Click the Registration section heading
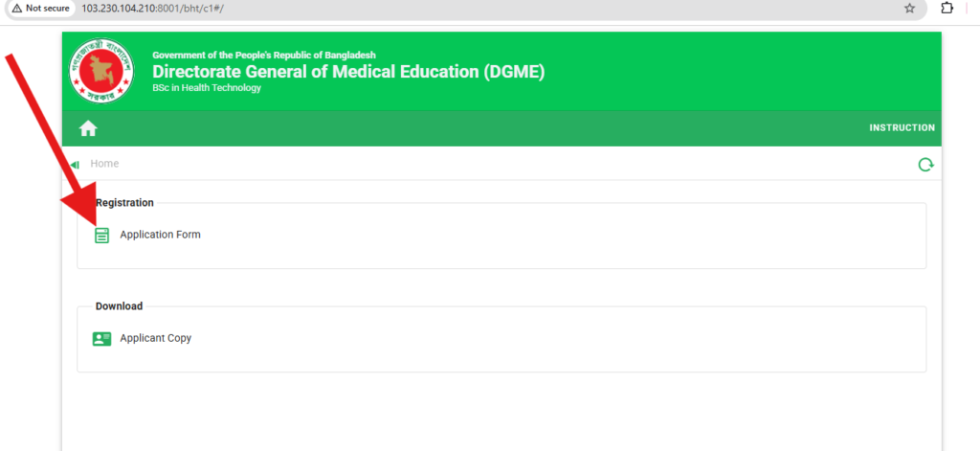The height and width of the screenshot is (451, 980). click(x=124, y=203)
